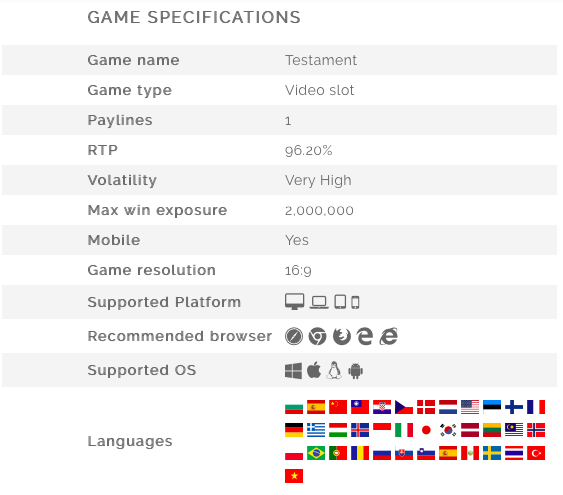Select the Turkish flag language
563x495 pixels.
tap(536, 453)
